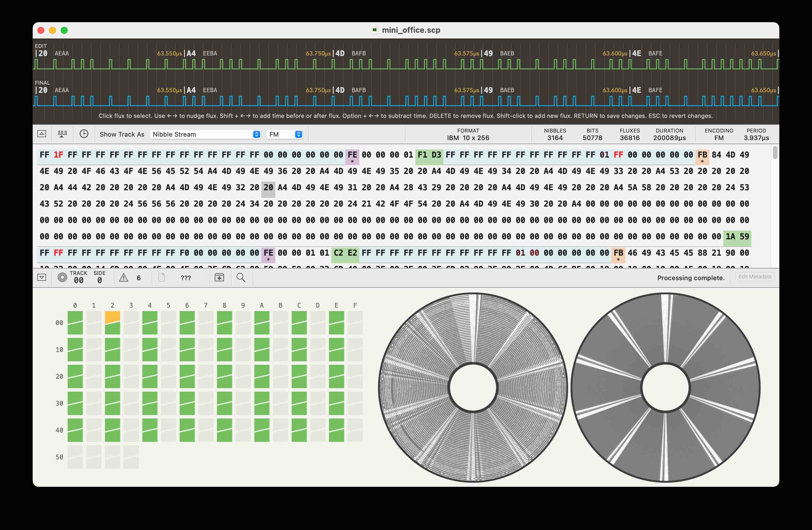Screen dimensions: 812x530
Task: Click the magnifying glass search icon
Action: (x=241, y=277)
